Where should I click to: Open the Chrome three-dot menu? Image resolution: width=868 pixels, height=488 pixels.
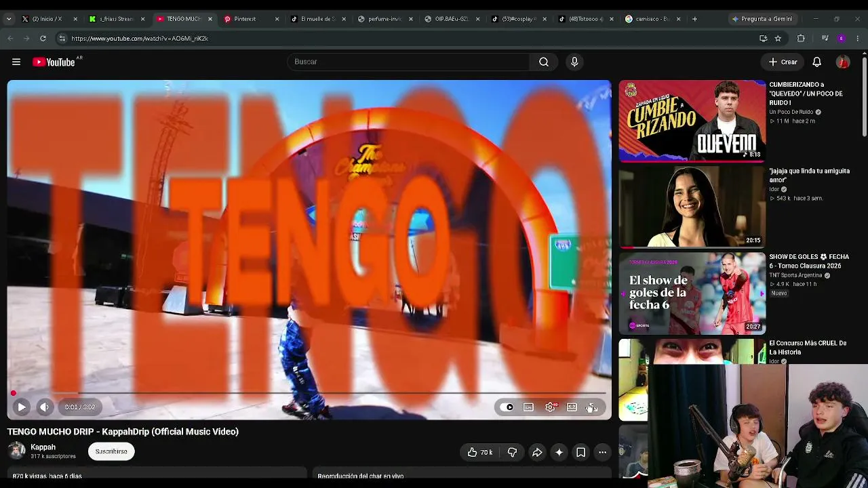tap(858, 39)
